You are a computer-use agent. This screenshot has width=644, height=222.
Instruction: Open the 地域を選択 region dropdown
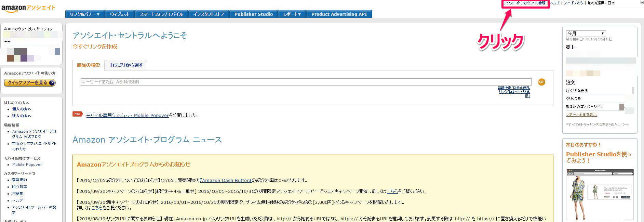pos(625,3)
